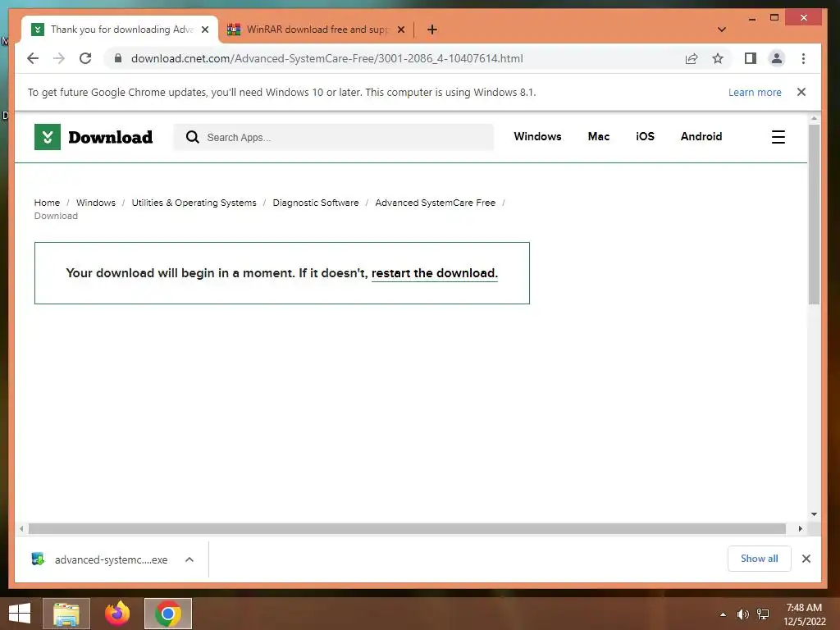840x630 pixels.
Task: Open the volume speaker icon
Action: click(x=742, y=614)
